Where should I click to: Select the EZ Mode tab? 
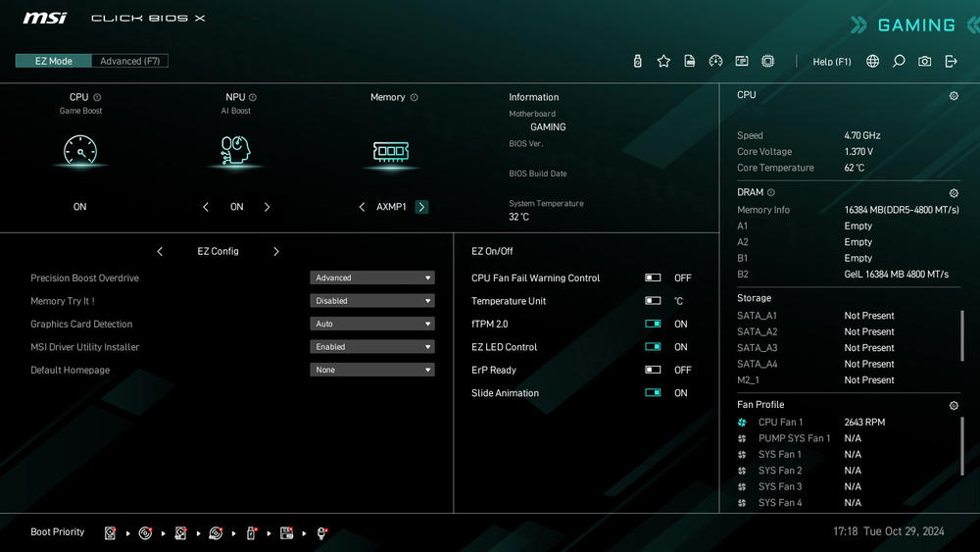pos(54,61)
